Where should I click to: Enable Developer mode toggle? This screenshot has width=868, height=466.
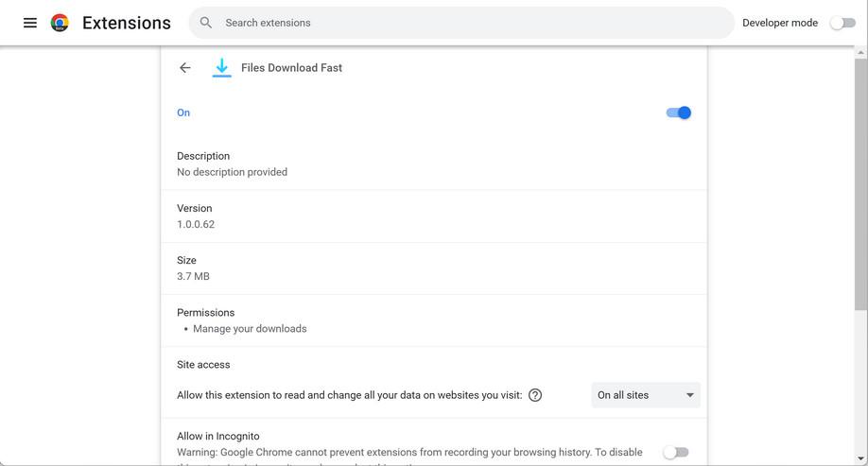[x=842, y=23]
